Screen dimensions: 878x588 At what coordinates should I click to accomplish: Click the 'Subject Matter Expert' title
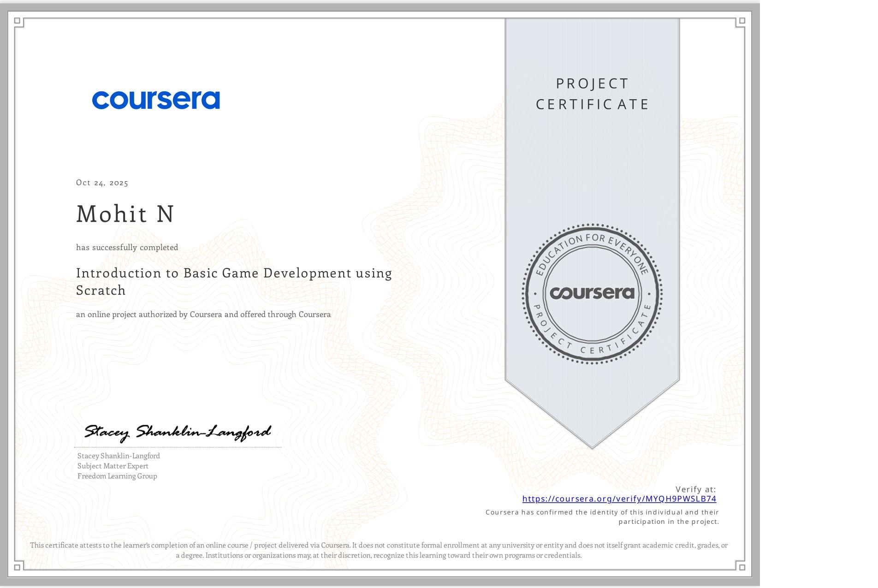[113, 466]
